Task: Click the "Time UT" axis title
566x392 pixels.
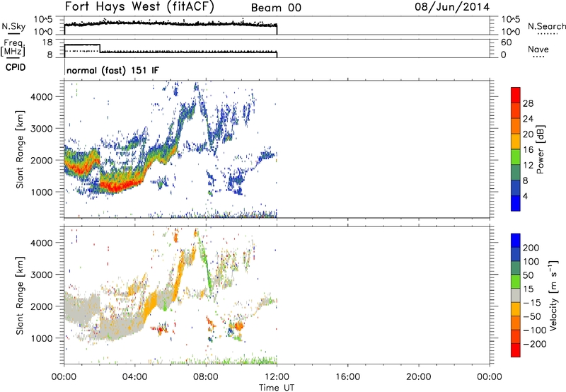Action: point(277,388)
